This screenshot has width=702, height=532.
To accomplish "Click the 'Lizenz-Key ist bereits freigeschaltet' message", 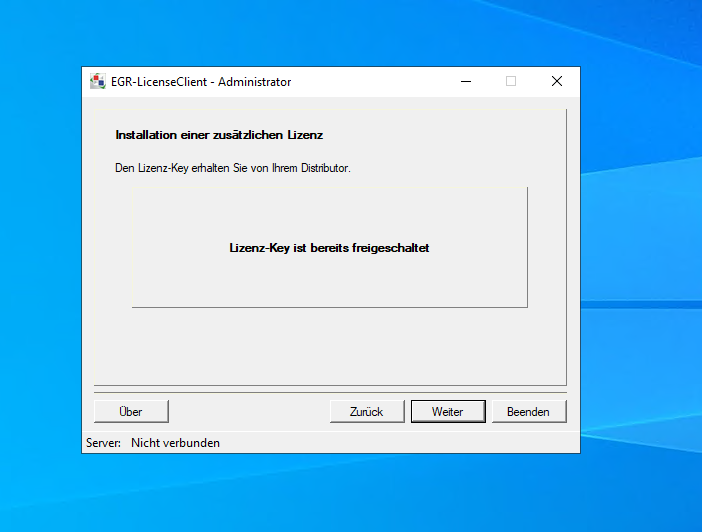I will point(329,248).
